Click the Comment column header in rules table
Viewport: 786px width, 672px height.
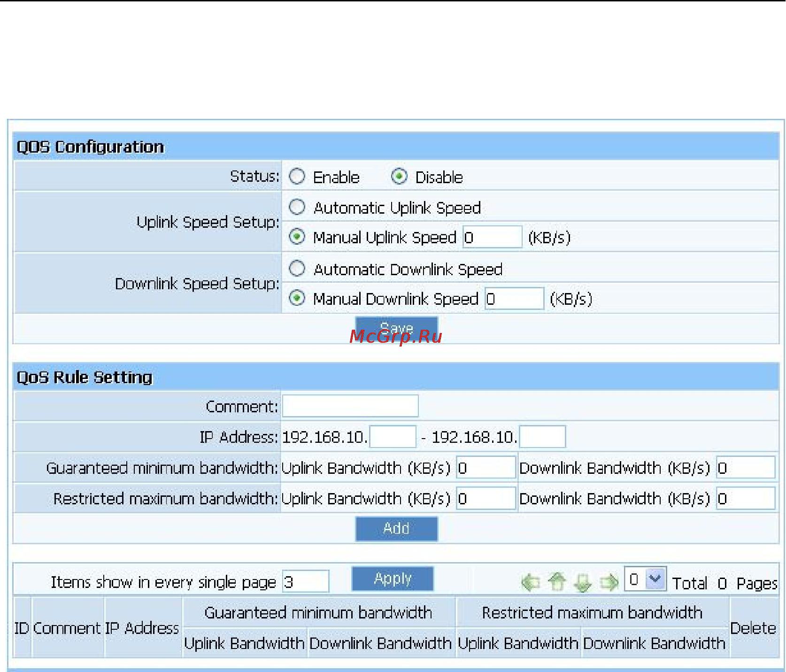(x=67, y=628)
